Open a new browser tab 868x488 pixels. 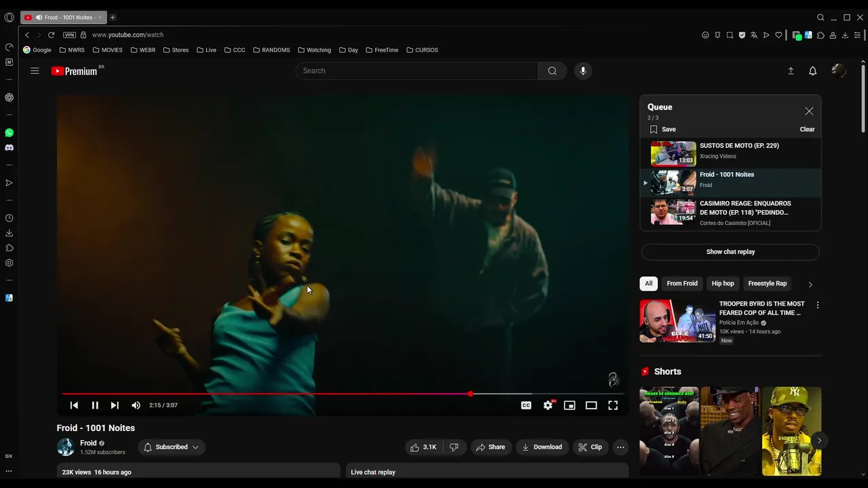coord(113,18)
